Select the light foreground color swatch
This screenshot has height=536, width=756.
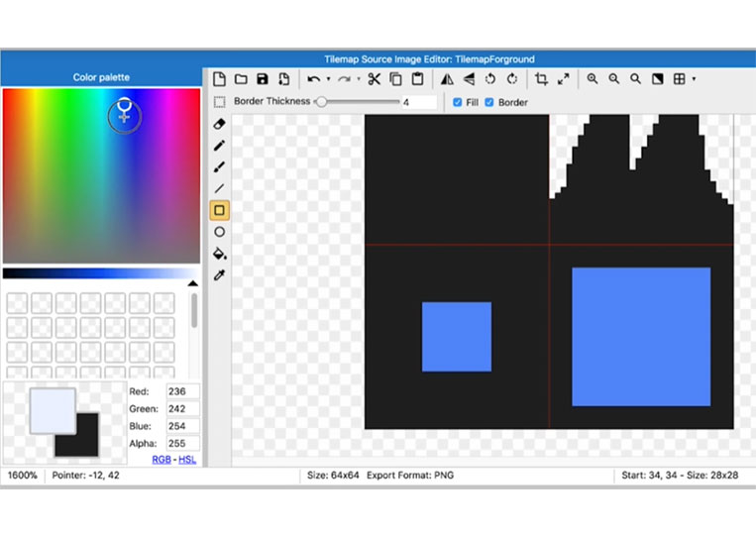coord(53,411)
